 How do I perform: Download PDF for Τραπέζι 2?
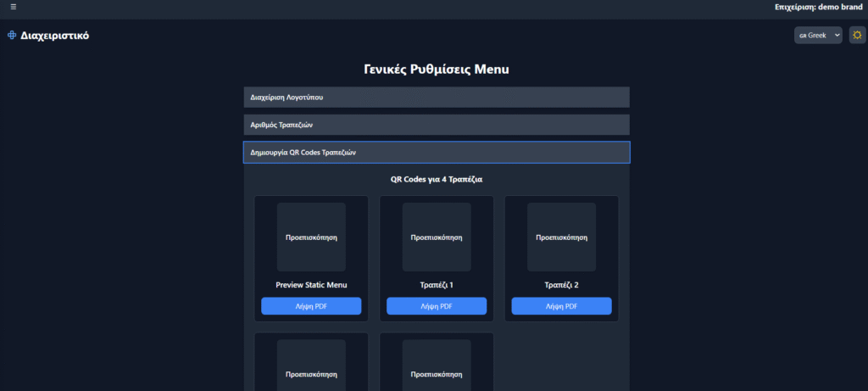point(561,305)
